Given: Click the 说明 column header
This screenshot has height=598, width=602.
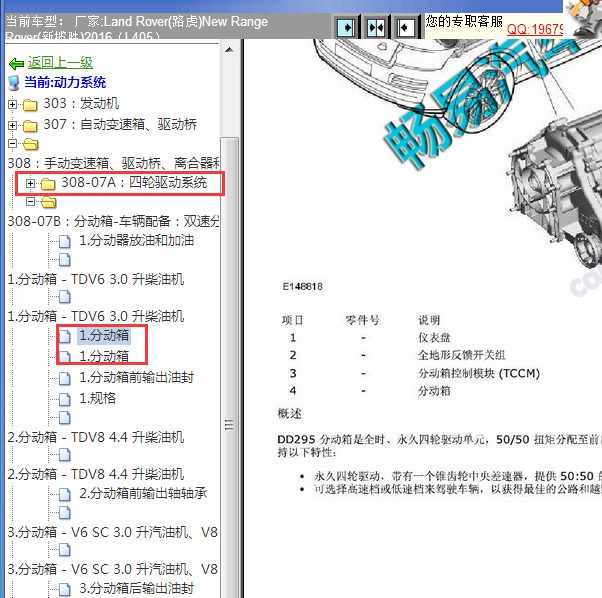Looking at the screenshot, I should click(429, 320).
